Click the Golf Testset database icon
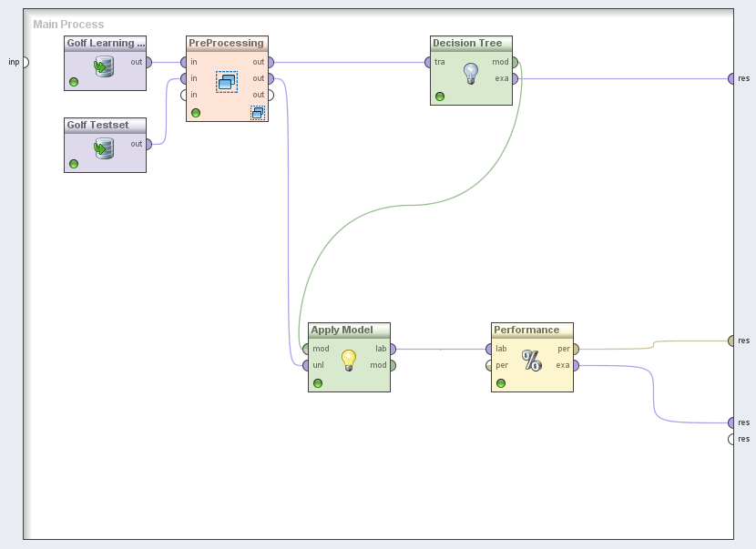This screenshot has width=756, height=549. pos(104,147)
